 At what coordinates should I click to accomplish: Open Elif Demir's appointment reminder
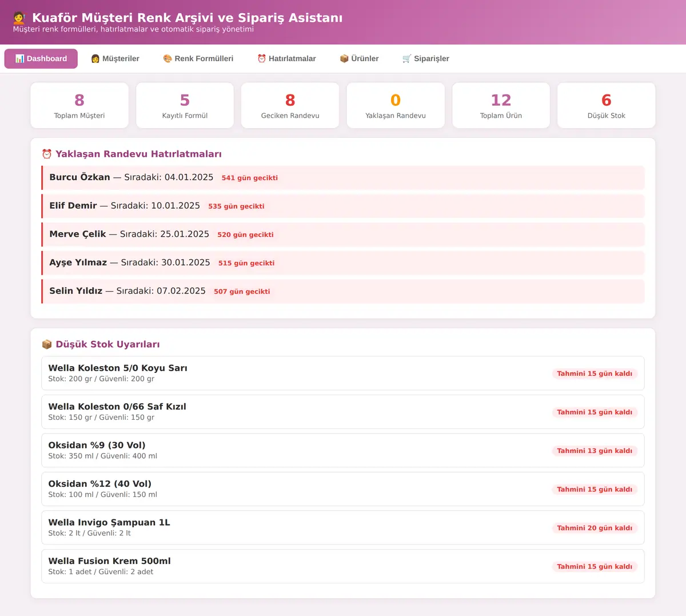coord(343,206)
